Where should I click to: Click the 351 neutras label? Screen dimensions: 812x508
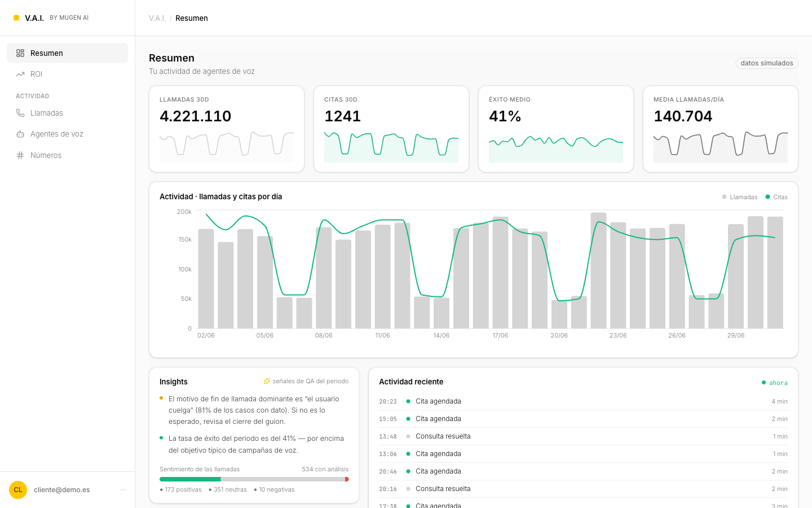coord(228,489)
